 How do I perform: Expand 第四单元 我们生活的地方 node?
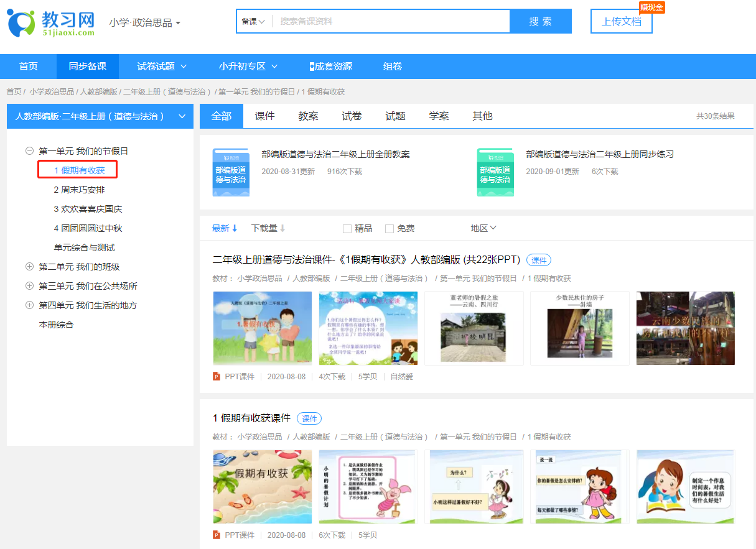[29, 305]
